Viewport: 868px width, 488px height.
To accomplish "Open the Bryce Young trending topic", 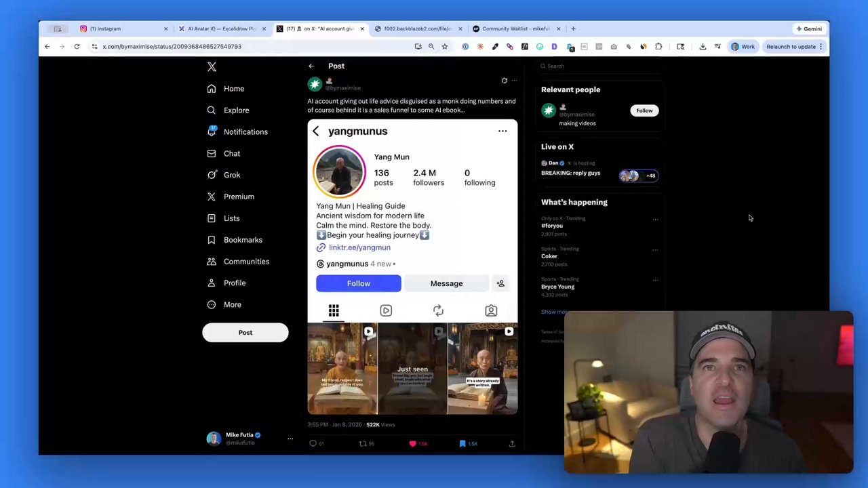I will coord(557,287).
